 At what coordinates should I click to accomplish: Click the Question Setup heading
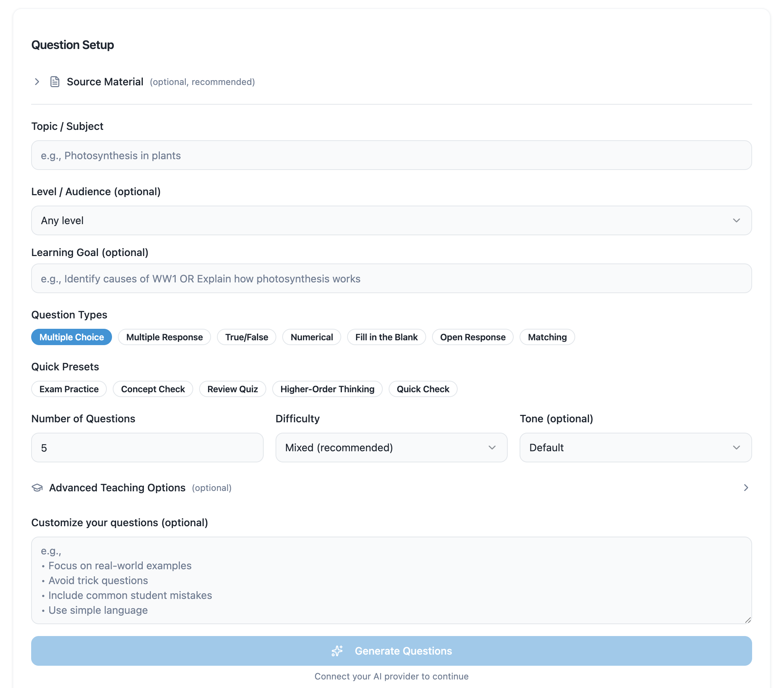72,45
